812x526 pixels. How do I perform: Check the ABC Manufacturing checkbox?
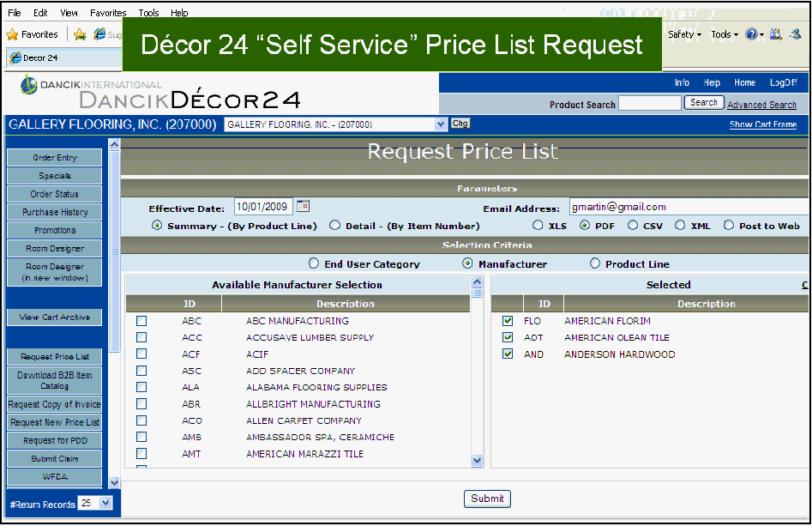[x=141, y=321]
